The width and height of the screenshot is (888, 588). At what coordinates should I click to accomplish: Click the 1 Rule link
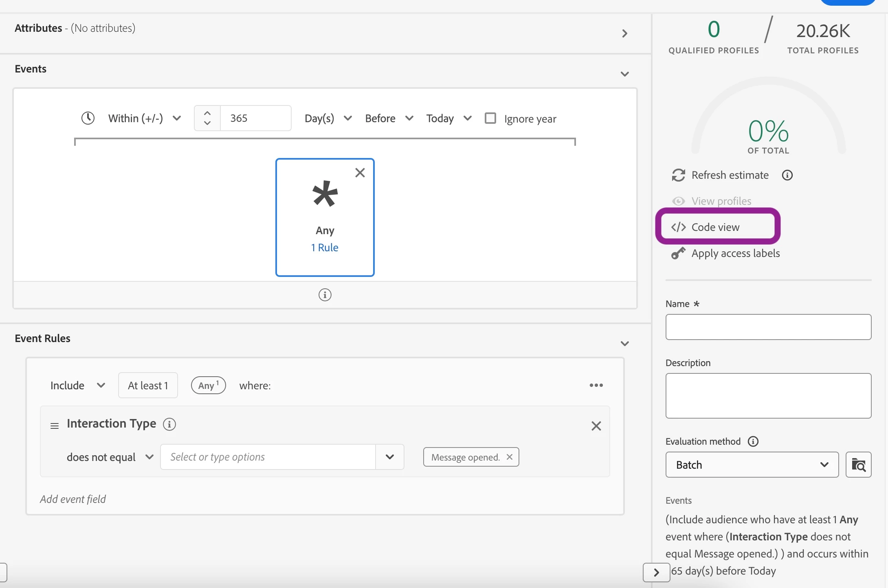[325, 248]
